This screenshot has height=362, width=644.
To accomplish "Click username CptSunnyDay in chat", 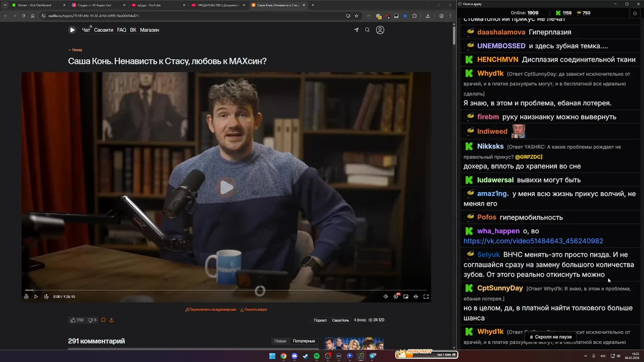I will tap(500, 288).
